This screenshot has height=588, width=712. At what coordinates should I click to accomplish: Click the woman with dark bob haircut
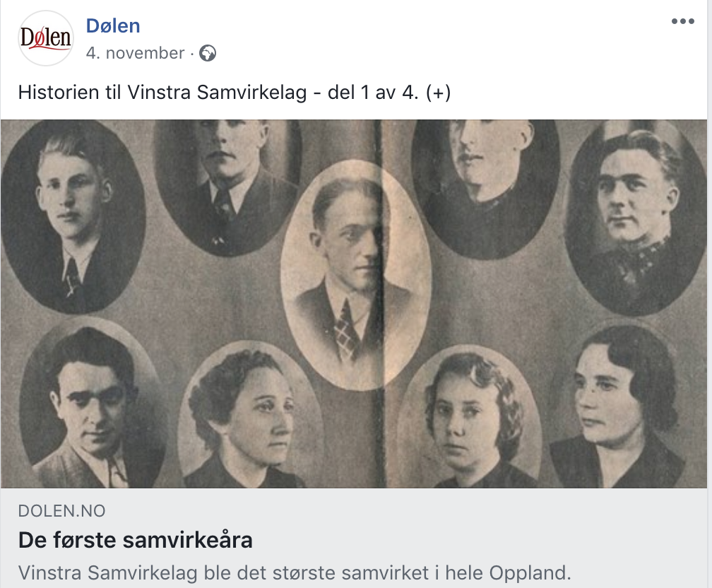[618, 410]
